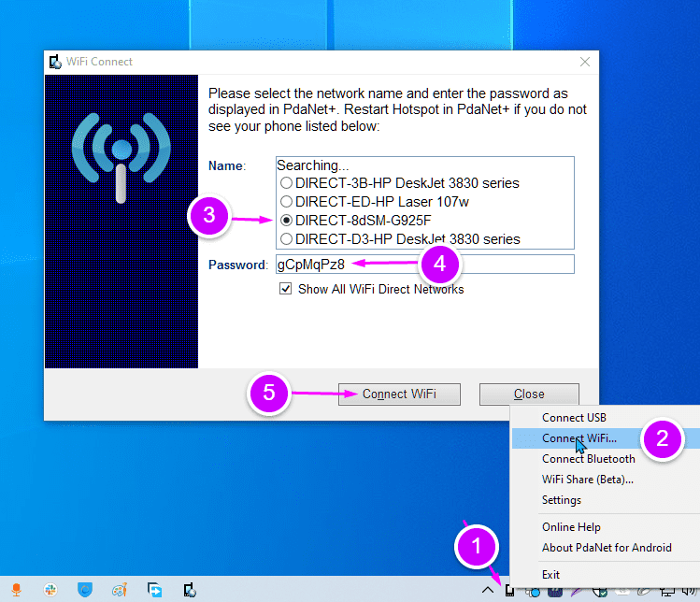Open WiFi Share (Beta)... menu entry
This screenshot has height=602, width=700.
tap(605, 480)
